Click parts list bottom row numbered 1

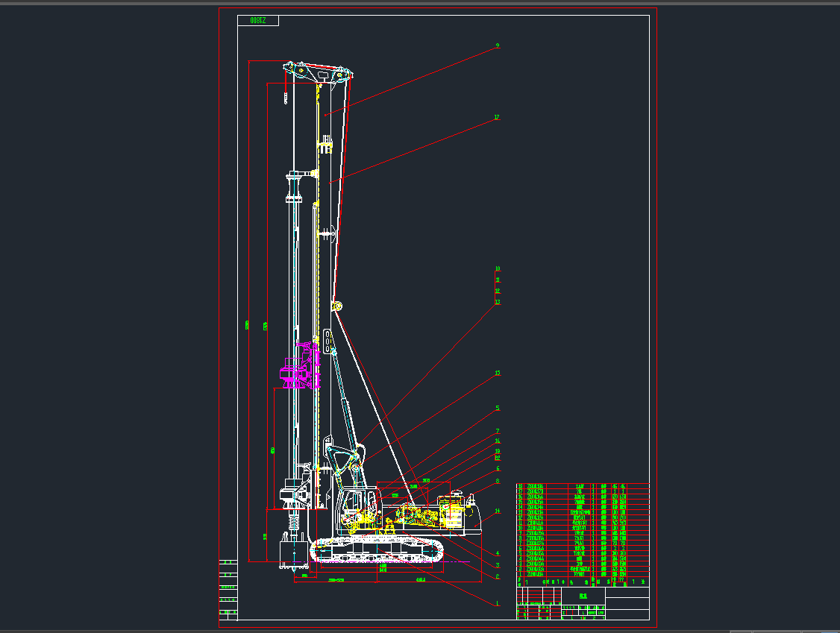583,574
